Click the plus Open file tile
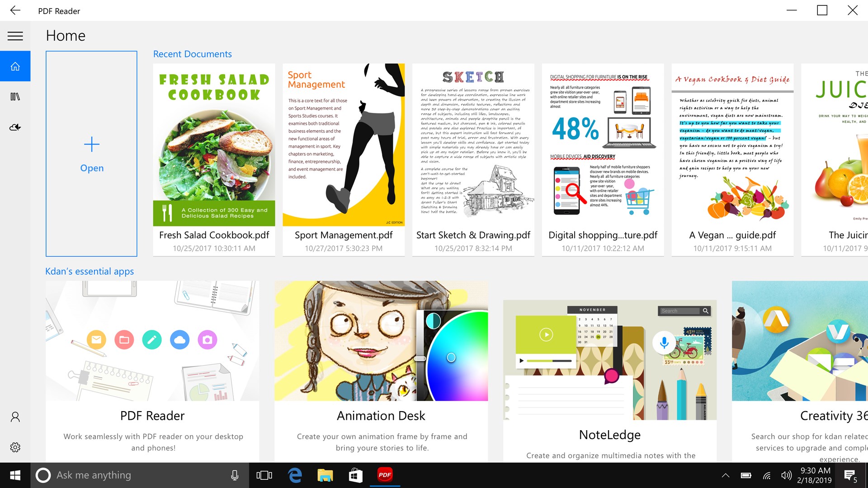 (91, 154)
